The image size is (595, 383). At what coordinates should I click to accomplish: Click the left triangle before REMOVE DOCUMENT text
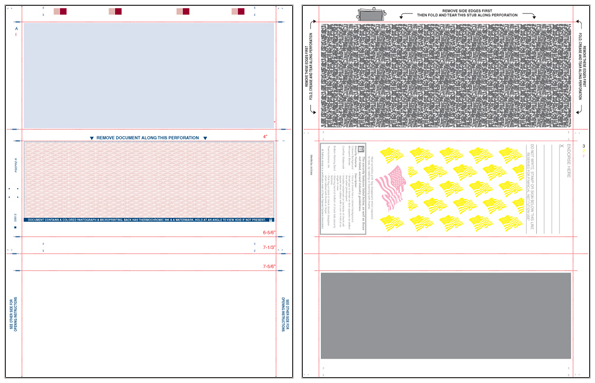click(x=91, y=138)
